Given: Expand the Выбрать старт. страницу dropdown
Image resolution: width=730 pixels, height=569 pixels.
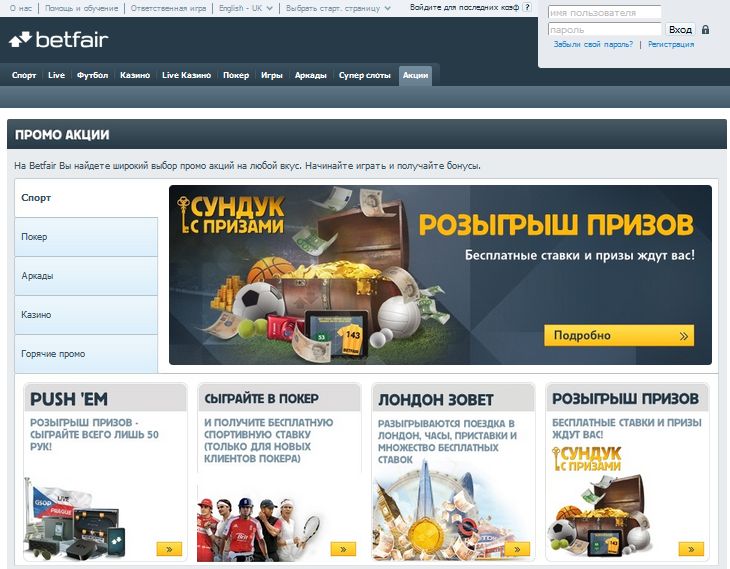Looking at the screenshot, I should (x=338, y=8).
